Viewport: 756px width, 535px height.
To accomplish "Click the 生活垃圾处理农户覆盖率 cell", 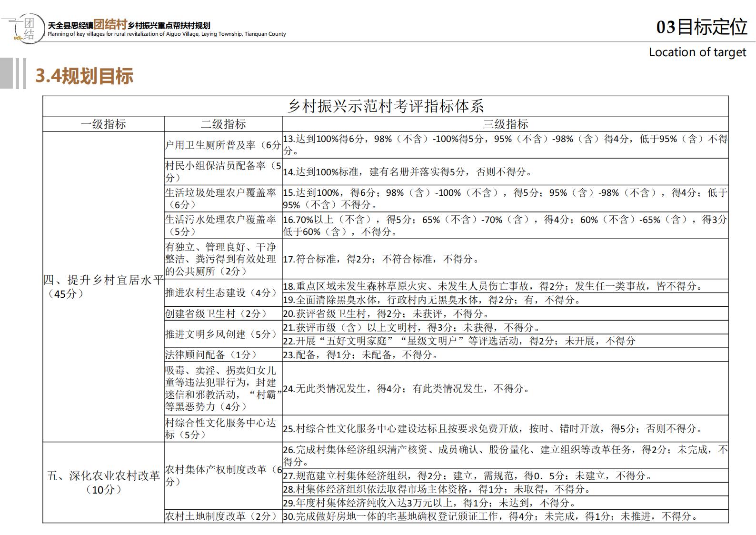I will tap(223, 199).
